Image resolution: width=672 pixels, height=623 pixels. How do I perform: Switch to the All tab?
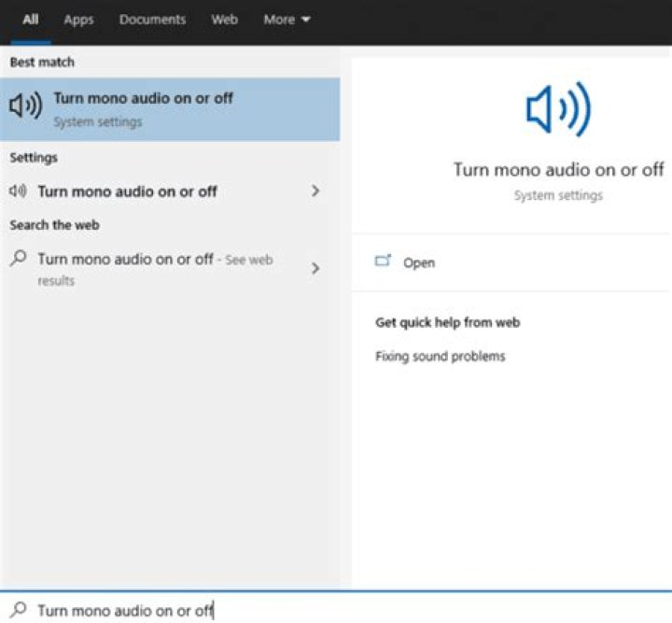30,20
